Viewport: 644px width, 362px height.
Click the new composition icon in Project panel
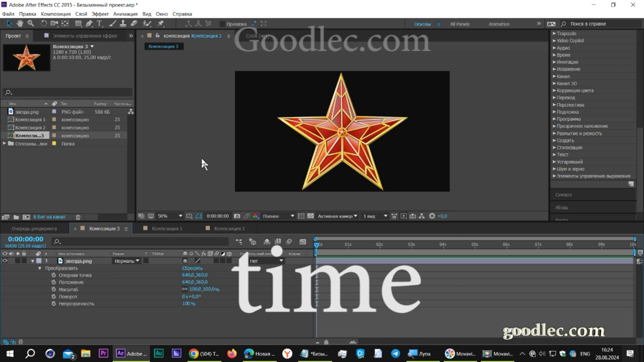pos(26,217)
